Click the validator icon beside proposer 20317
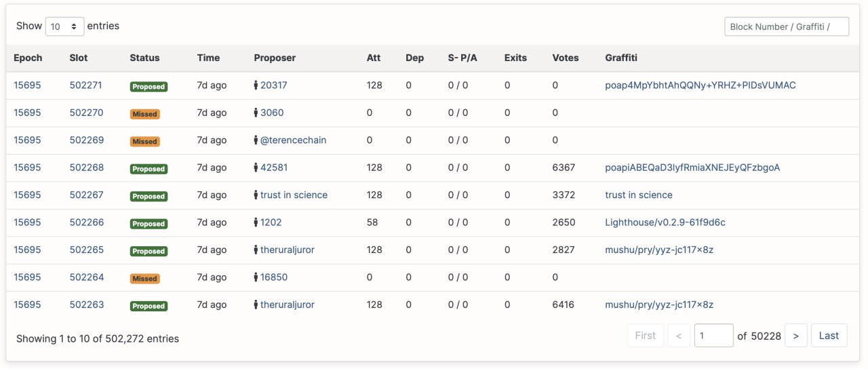868x369 pixels. (x=256, y=85)
